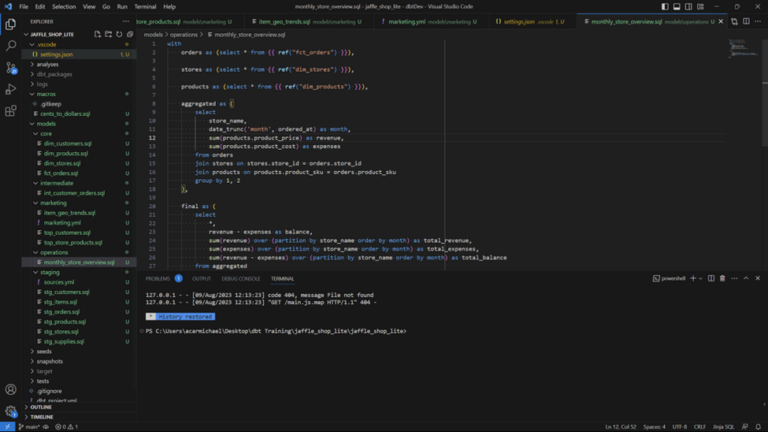Open the Run and Debug view

[x=11, y=89]
